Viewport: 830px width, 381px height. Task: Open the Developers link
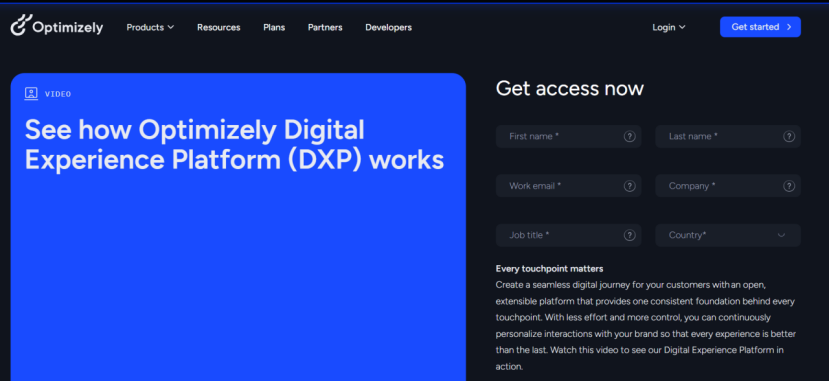pyautogui.click(x=389, y=28)
